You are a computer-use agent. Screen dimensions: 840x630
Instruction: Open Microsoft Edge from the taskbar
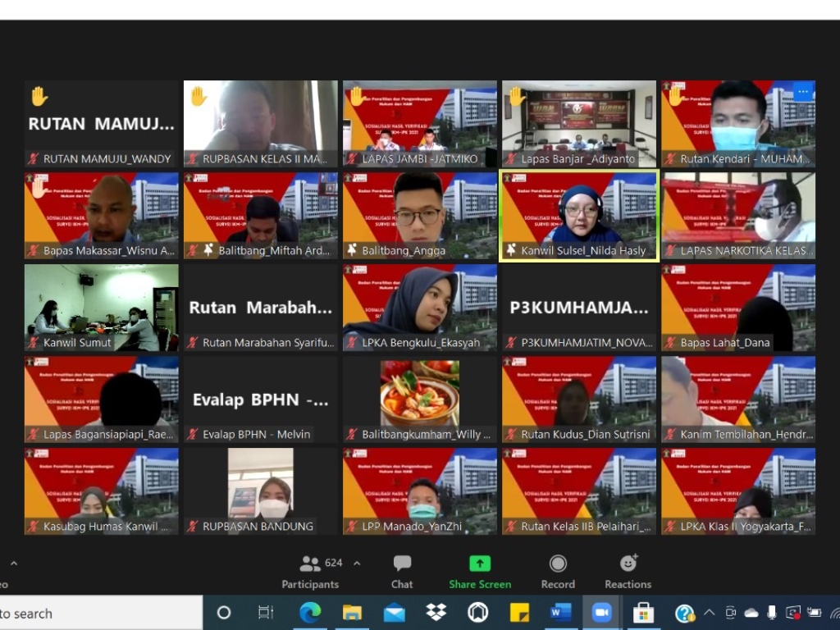[310, 613]
